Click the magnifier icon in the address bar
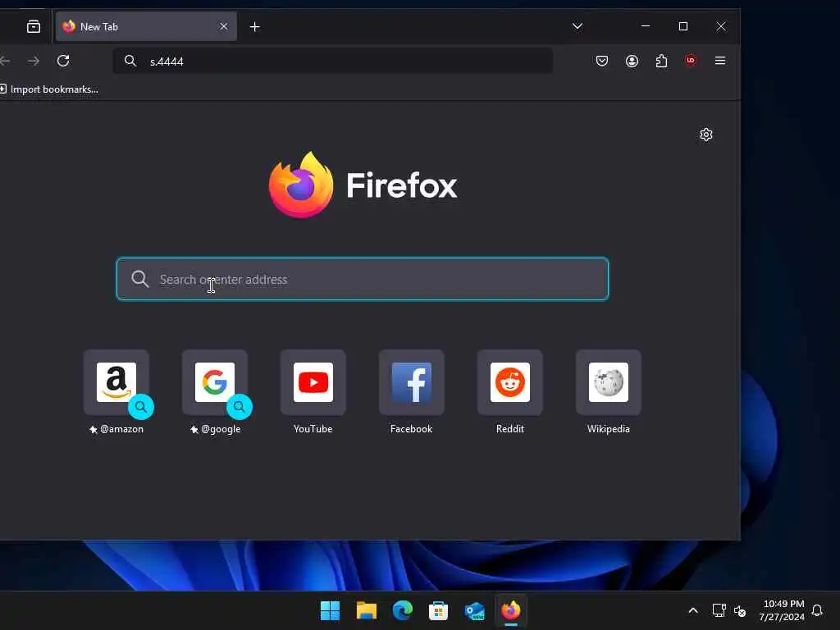840x630 pixels. [x=130, y=61]
